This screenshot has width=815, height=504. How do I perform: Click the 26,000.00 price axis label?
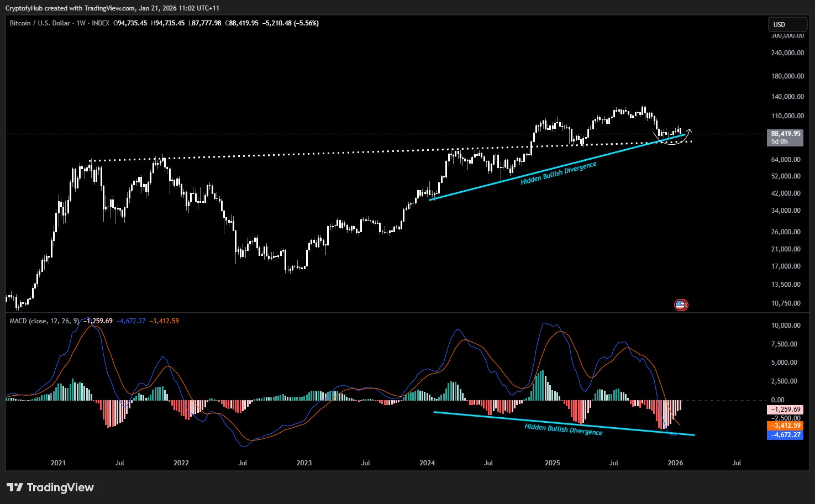tap(786, 232)
